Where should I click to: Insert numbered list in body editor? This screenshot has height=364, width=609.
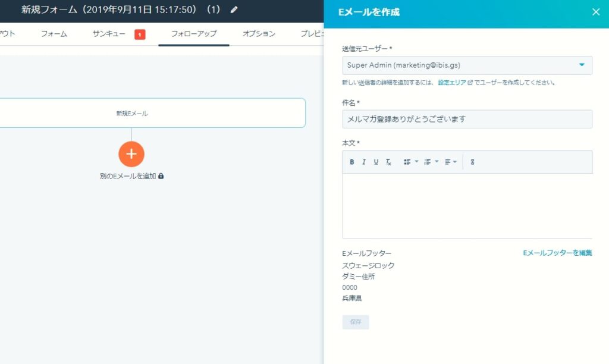[x=427, y=162]
